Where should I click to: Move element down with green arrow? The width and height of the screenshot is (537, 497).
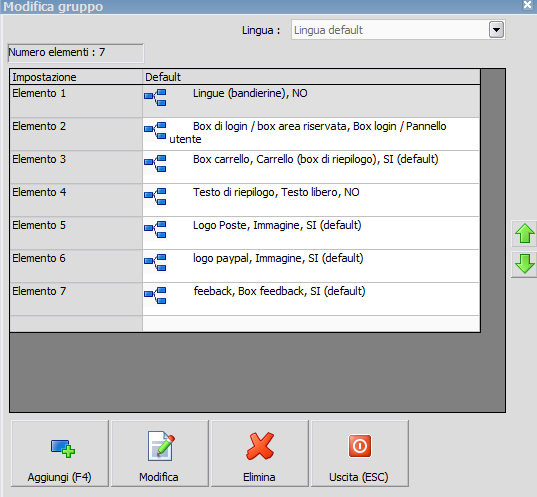pos(524,264)
